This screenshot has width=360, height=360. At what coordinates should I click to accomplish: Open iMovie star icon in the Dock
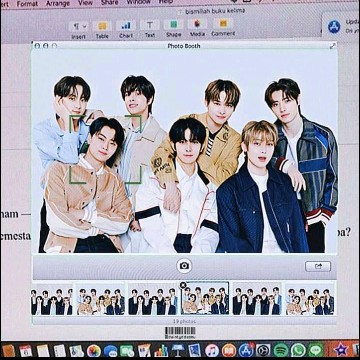click(x=341, y=350)
